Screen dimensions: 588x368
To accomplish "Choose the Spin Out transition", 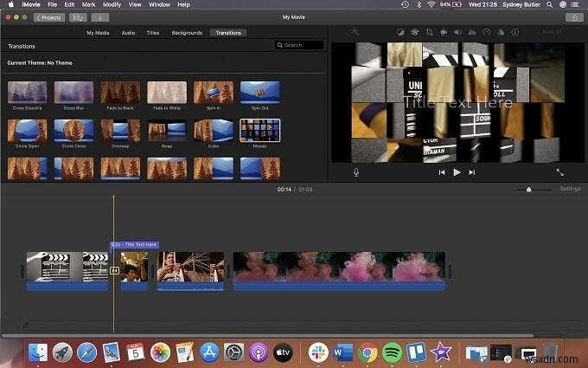I will coord(260,93).
